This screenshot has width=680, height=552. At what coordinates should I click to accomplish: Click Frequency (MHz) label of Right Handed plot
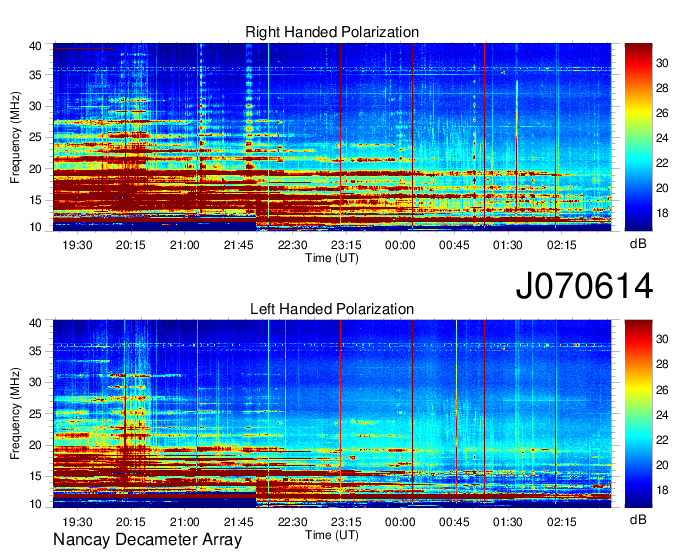[15, 137]
